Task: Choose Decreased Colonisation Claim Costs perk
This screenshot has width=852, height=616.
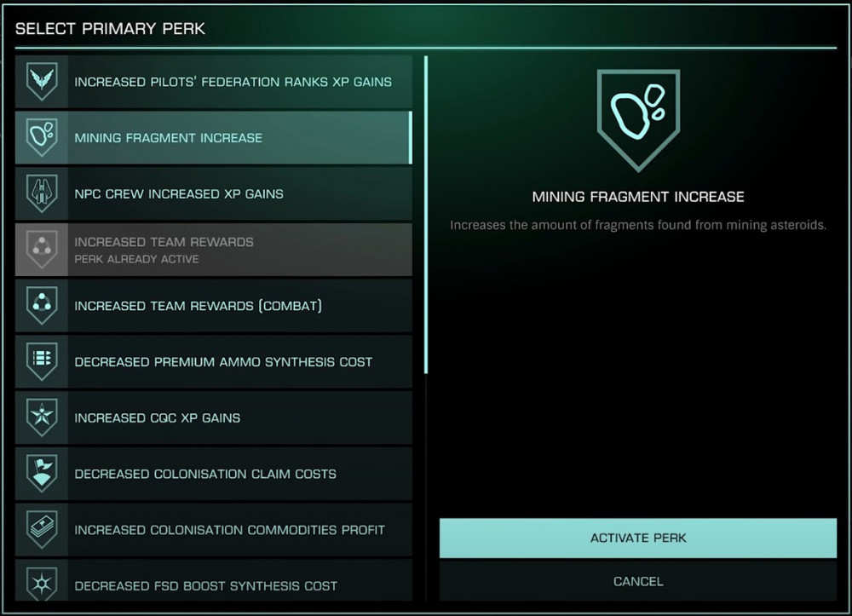Action: (205, 474)
